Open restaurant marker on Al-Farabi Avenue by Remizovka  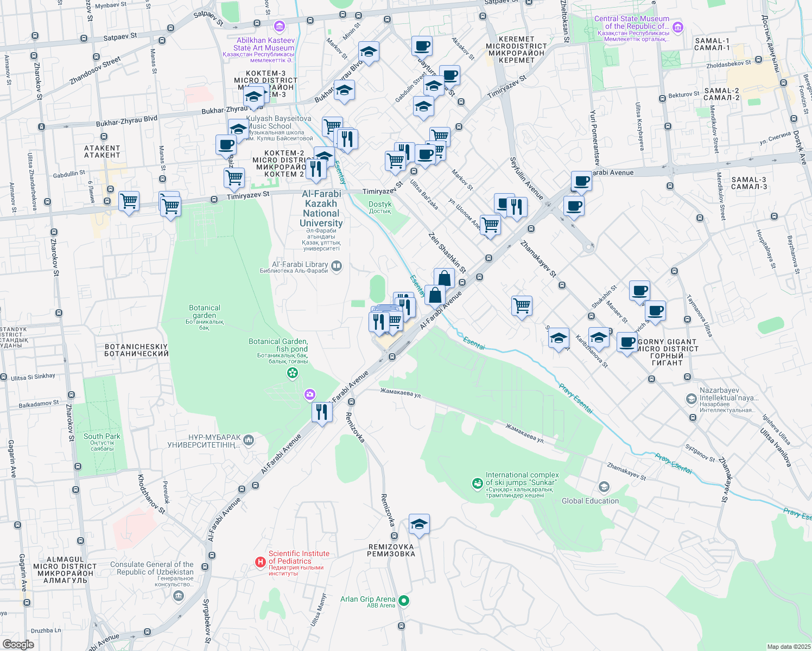[322, 413]
